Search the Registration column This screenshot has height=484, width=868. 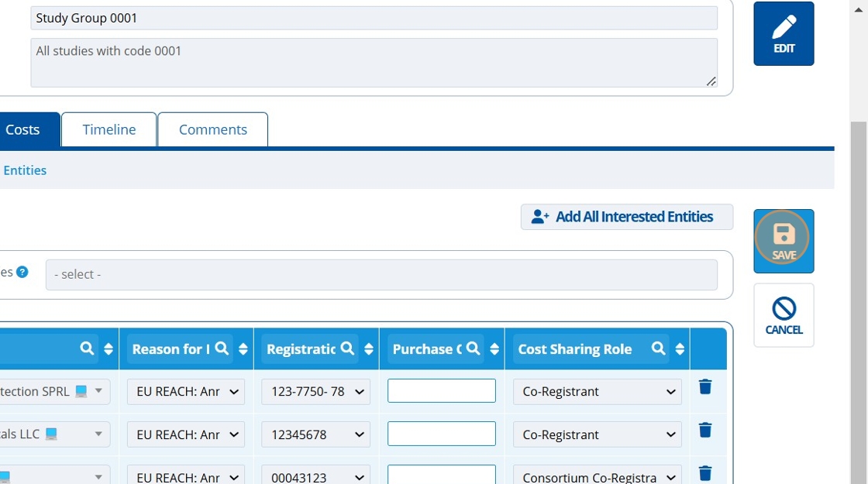coord(347,348)
